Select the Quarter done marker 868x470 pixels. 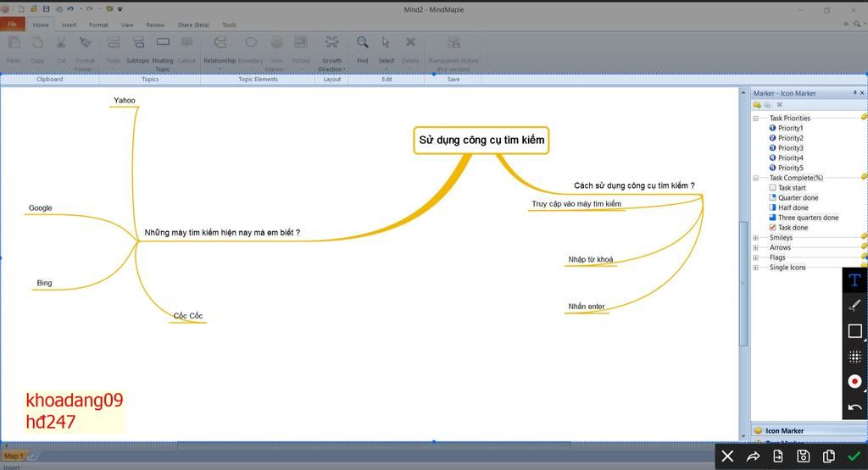click(x=793, y=198)
